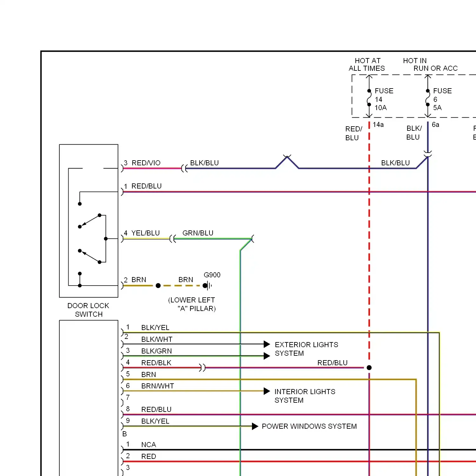The width and height of the screenshot is (476, 476).
Task: Select the "BLK/WHT" wire label
Action: [157, 339]
